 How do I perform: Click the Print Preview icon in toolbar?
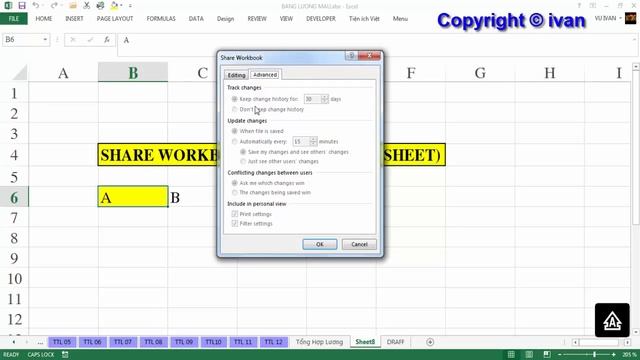(100, 5)
